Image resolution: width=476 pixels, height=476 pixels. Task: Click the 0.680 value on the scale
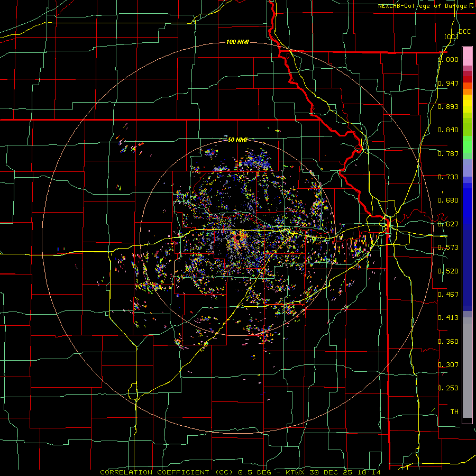click(448, 200)
